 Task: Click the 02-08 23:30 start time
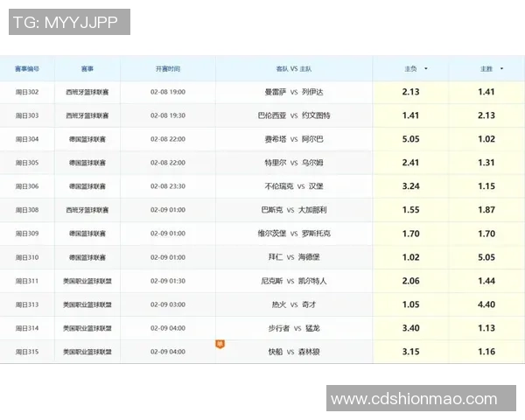tap(168, 186)
